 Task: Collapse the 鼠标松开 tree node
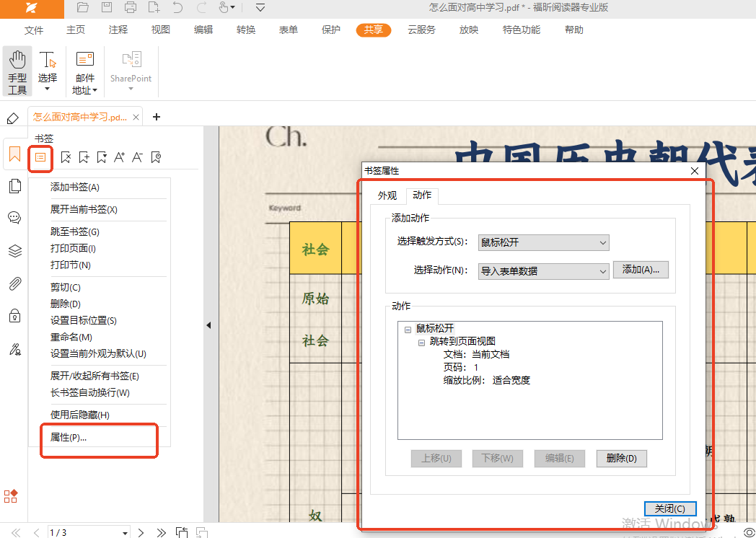click(x=408, y=329)
